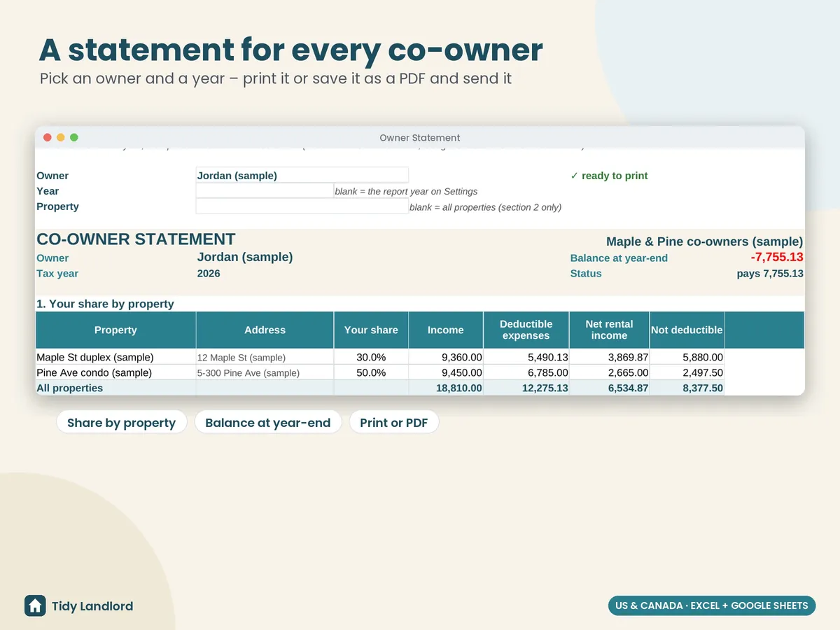Screen dimensions: 840x630
Task: Click the 9,450.00 income cell
Action: (446, 372)
